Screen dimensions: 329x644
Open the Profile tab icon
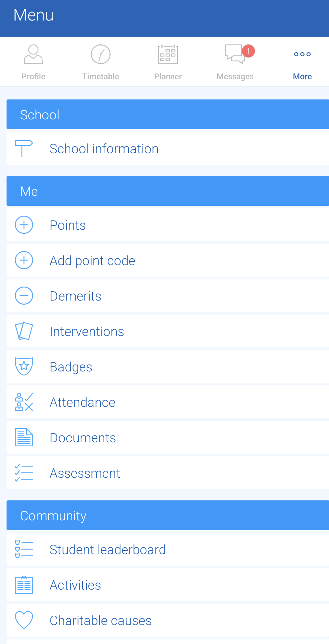(33, 54)
